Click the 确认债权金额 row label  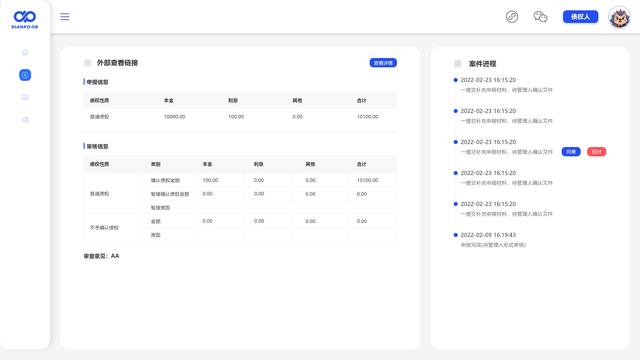165,180
